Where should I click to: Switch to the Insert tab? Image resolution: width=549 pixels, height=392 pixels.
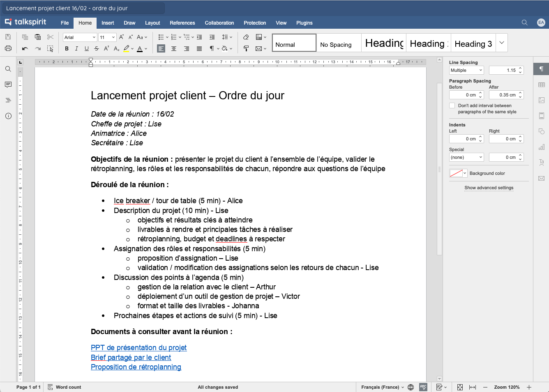pyautogui.click(x=108, y=23)
